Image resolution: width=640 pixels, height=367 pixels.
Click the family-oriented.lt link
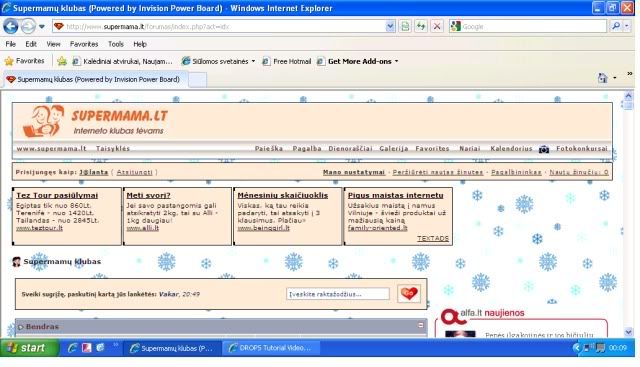[x=378, y=228]
